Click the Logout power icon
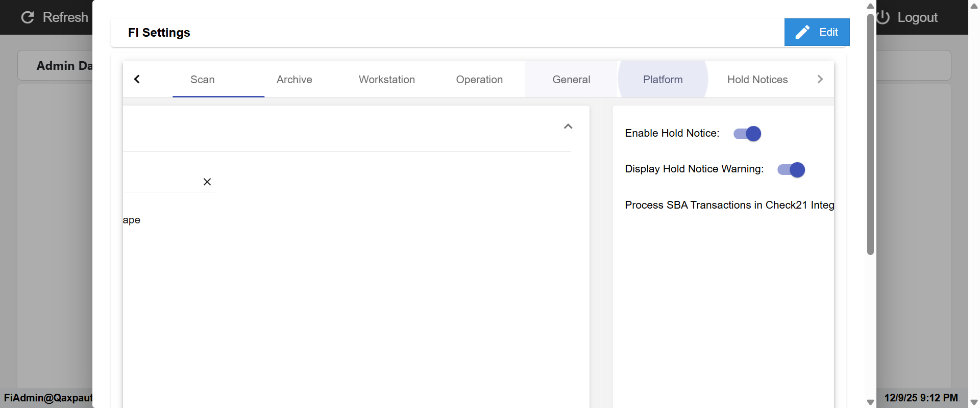The image size is (980, 408). click(x=884, y=17)
